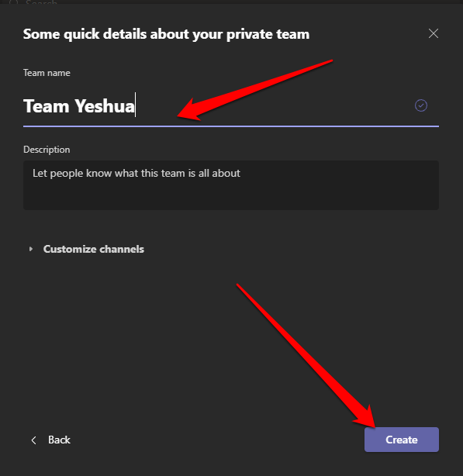Expand the Customize channels disclosure triangle
Viewport: 463px width, 476px height.
click(x=31, y=249)
